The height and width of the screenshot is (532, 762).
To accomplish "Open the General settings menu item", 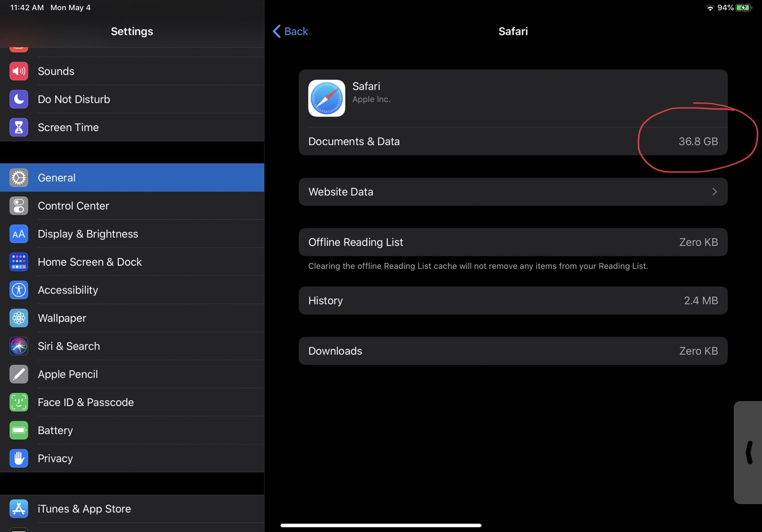I will coord(132,178).
